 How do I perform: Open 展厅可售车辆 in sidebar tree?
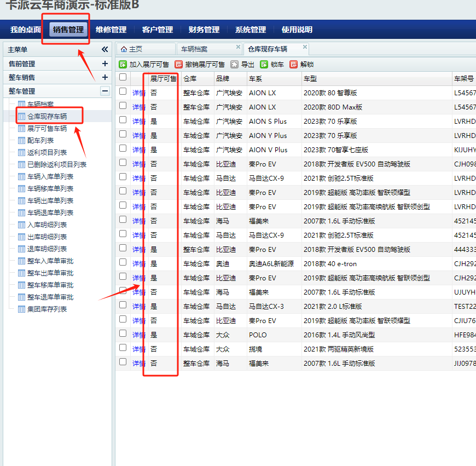[x=47, y=129]
